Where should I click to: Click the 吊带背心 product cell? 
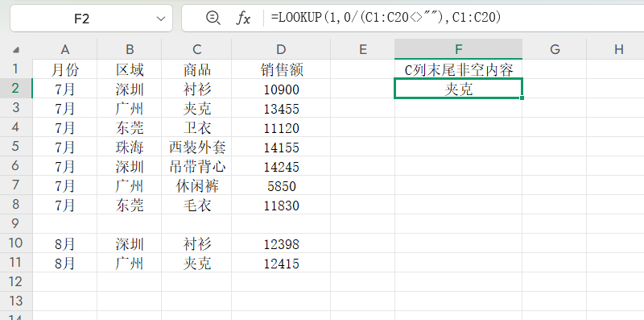[196, 166]
